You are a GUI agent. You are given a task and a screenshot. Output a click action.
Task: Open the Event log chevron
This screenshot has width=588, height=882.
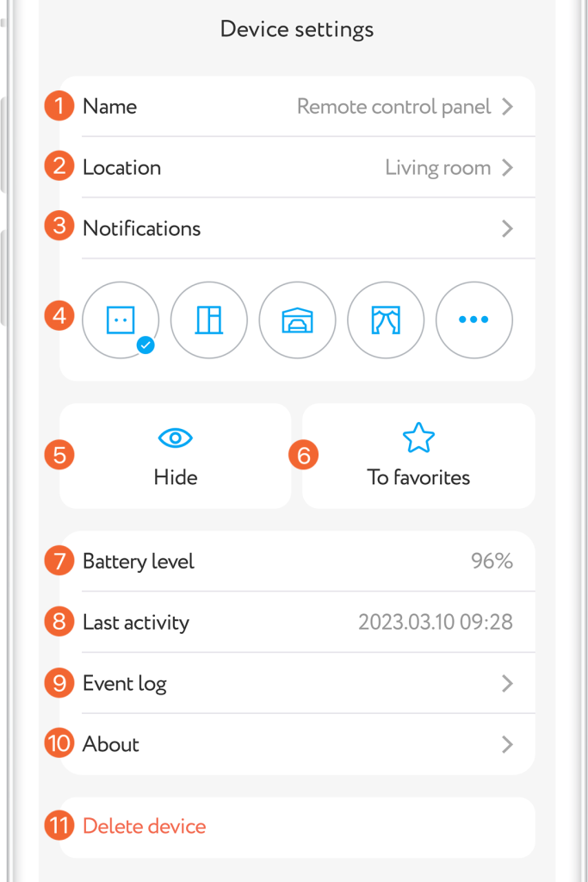coord(507,683)
